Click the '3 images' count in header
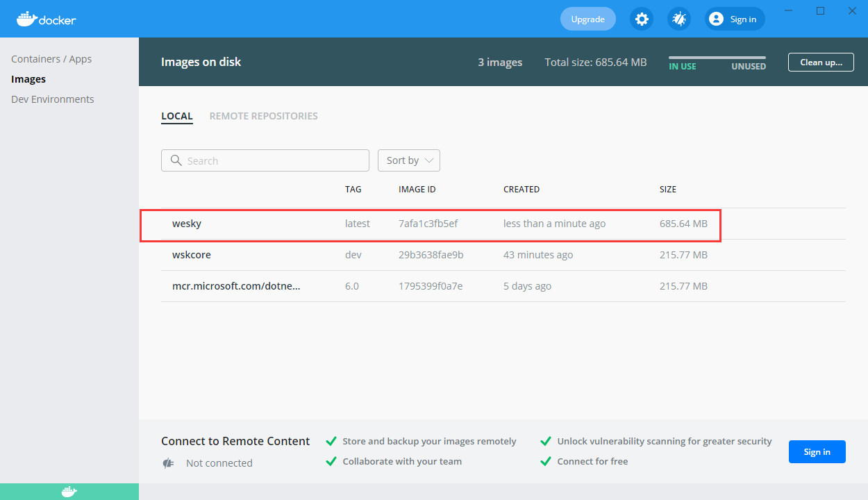Image resolution: width=868 pixels, height=500 pixels. pyautogui.click(x=500, y=62)
